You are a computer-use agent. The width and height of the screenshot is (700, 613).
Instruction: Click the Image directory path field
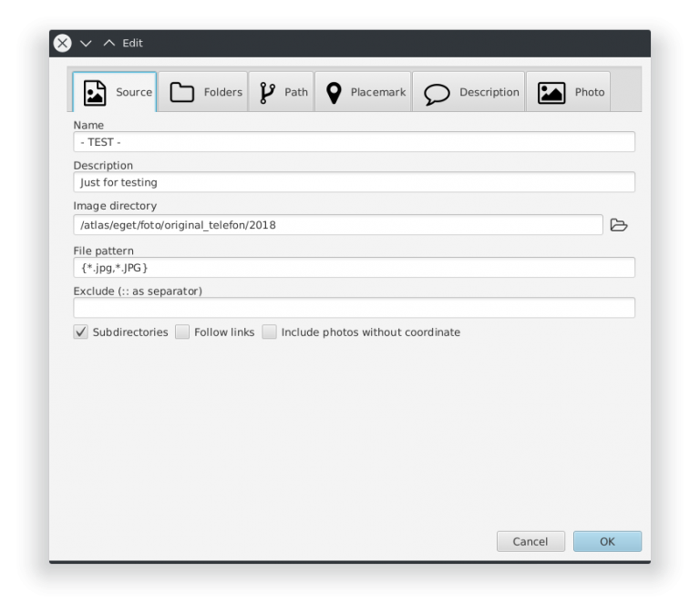pos(338,225)
